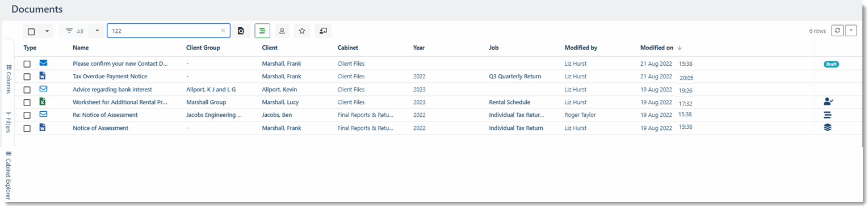Sort by the Cabinet column header

[x=348, y=48]
